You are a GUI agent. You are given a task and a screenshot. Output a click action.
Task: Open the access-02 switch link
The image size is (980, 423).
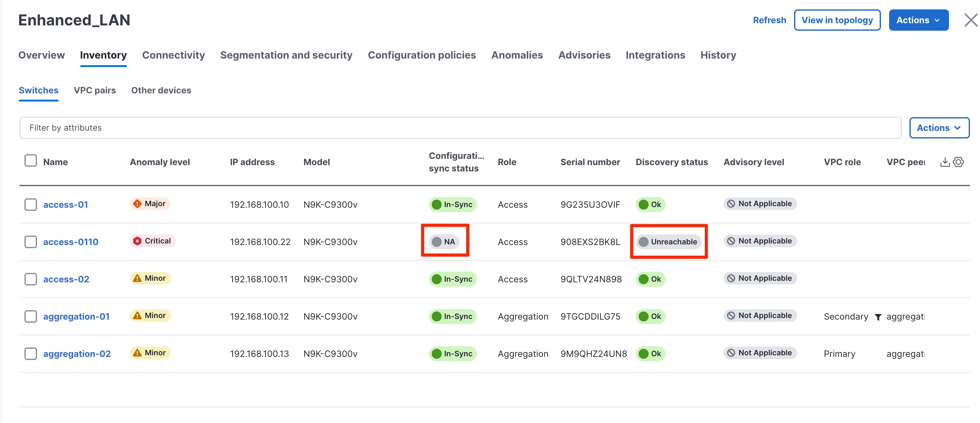(x=66, y=279)
